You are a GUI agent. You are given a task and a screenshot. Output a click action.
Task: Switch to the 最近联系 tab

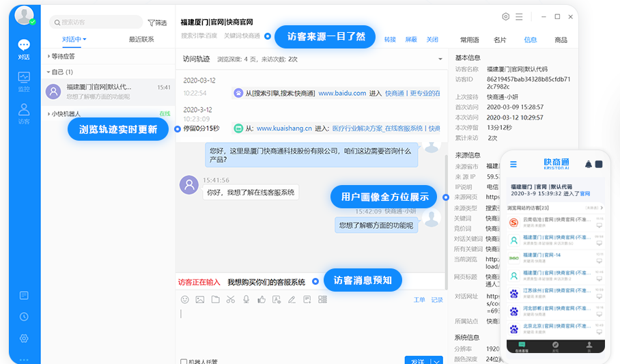pyautogui.click(x=141, y=40)
